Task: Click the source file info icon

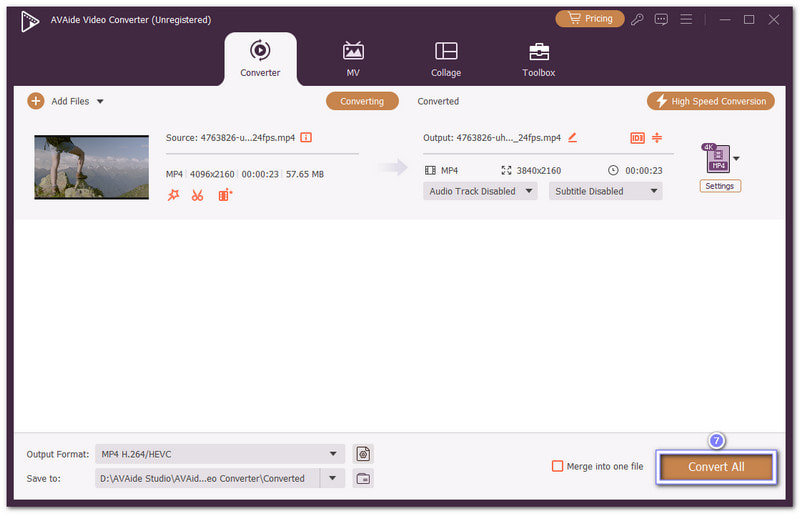Action: [306, 137]
